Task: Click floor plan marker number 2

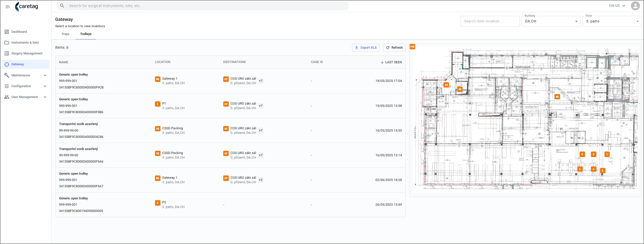Action: click(x=602, y=171)
